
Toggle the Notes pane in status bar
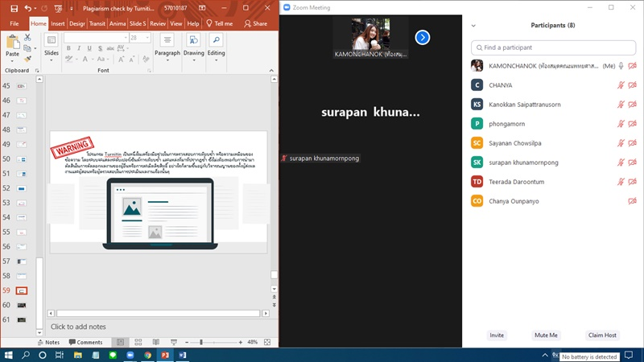click(47, 343)
